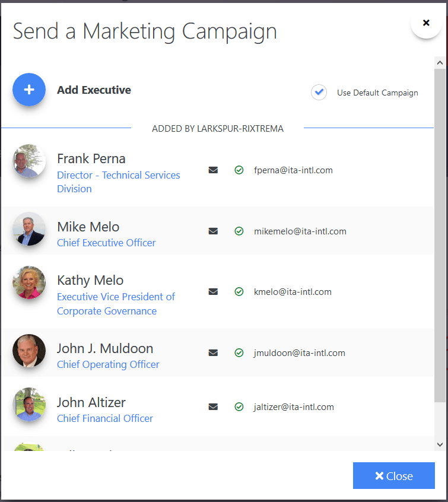Click green verified check beside kmelo email
Screen dimensions: 448x502
pos(239,292)
